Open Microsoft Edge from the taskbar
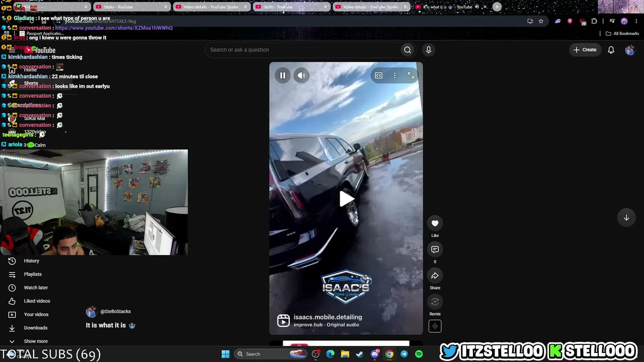 [x=330, y=354]
